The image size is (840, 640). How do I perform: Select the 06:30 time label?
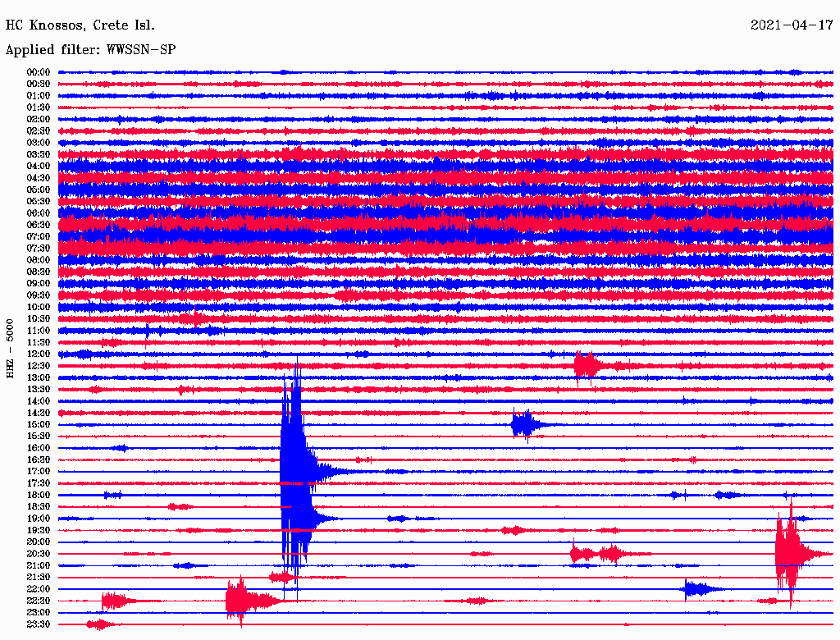pyautogui.click(x=39, y=225)
